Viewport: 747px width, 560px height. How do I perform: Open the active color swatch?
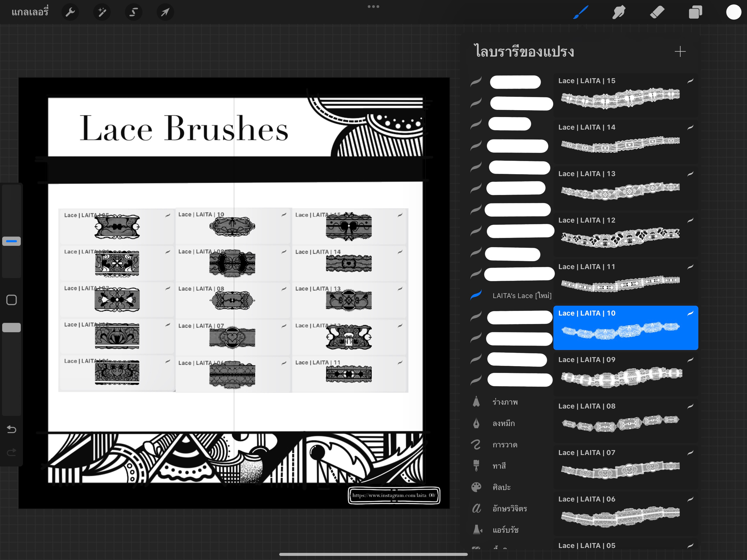point(733,12)
